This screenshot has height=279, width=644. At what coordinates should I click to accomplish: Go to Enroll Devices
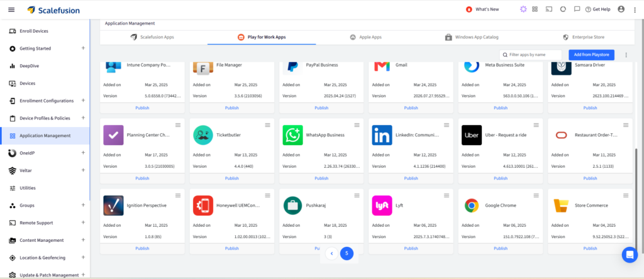coord(34,31)
